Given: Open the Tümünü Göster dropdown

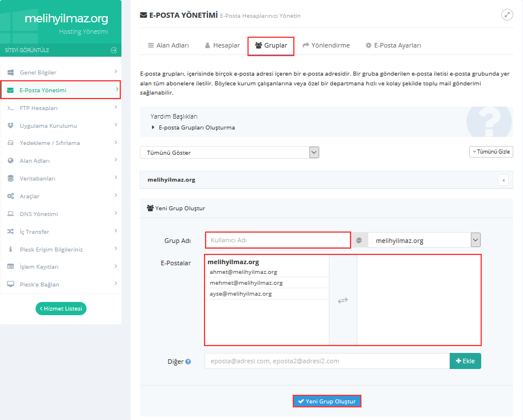Looking at the screenshot, I should pos(229,152).
